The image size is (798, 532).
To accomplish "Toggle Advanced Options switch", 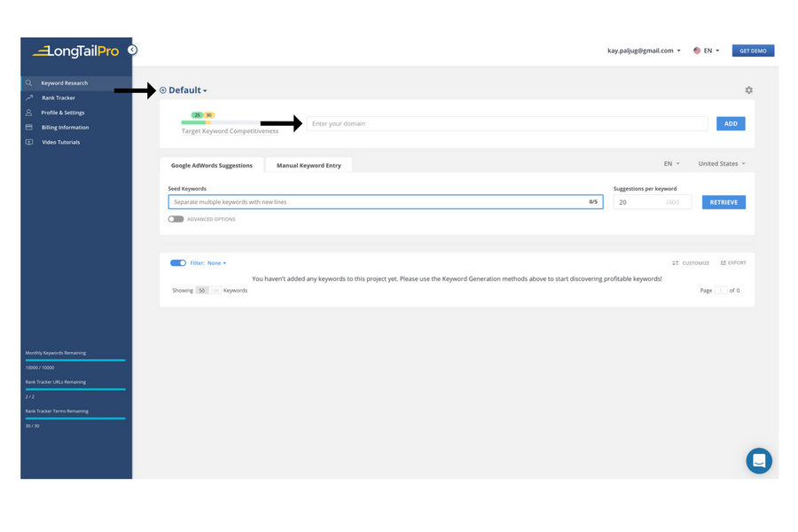I will tap(176, 219).
